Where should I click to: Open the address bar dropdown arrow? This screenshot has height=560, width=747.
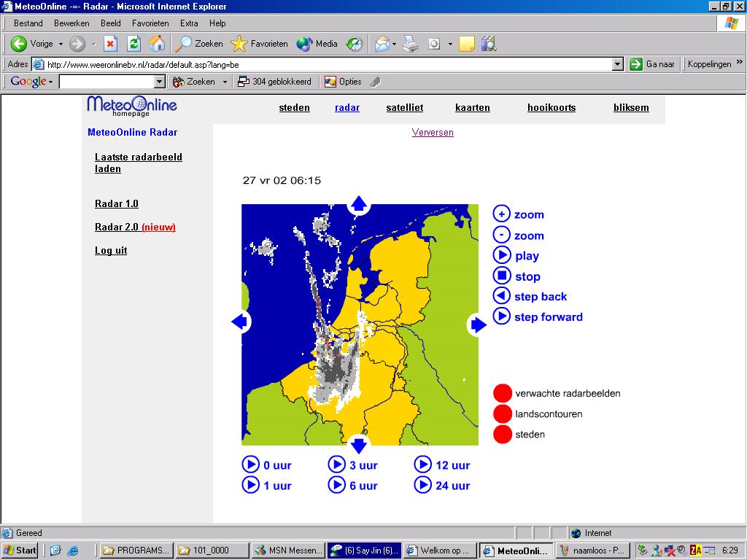click(x=617, y=64)
